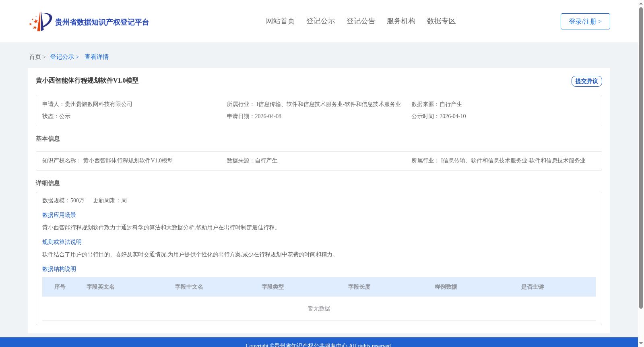This screenshot has width=644, height=347.
Task: Click 申请日期：2026-04-08 text
Action: (254, 116)
